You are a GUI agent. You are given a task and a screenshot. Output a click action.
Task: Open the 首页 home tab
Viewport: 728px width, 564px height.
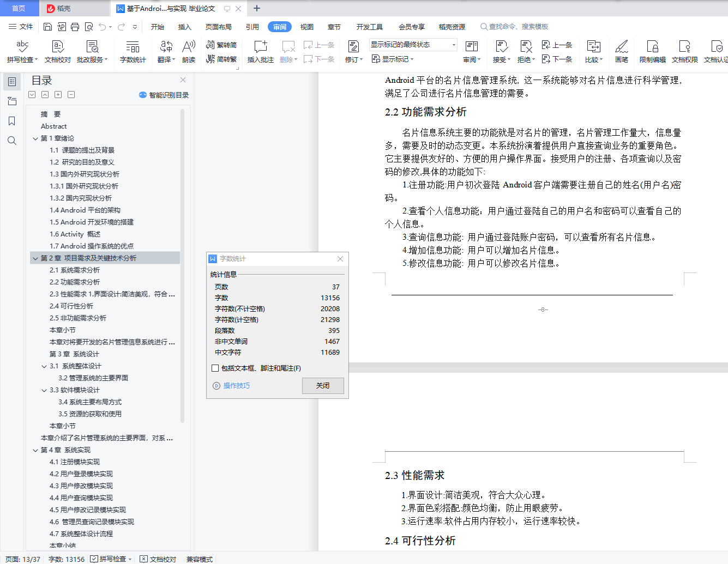[19, 8]
